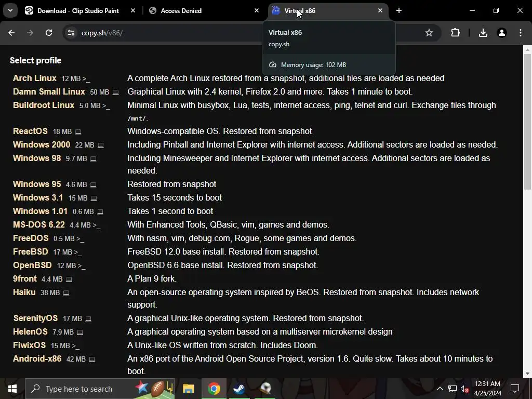Open a new tab with the plus button

(x=399, y=10)
